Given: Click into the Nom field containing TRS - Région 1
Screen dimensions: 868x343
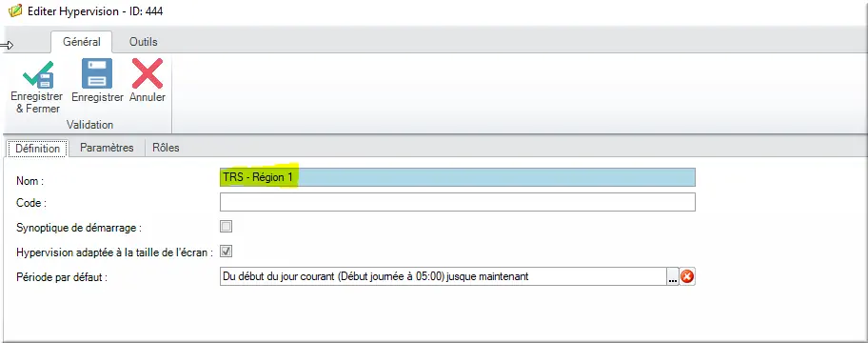Looking at the screenshot, I should coord(457,177).
